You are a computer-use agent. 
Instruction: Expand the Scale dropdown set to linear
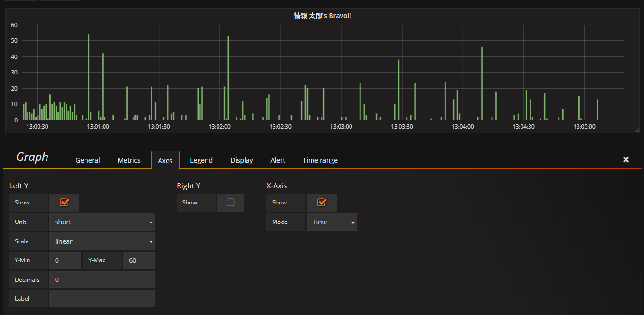pos(102,241)
